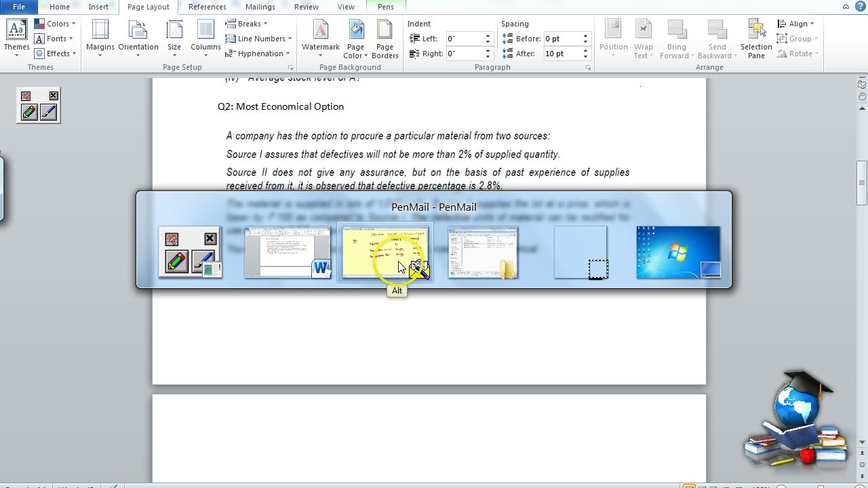Switch to the Insert tab
This screenshot has width=868, height=488.
click(x=98, y=7)
